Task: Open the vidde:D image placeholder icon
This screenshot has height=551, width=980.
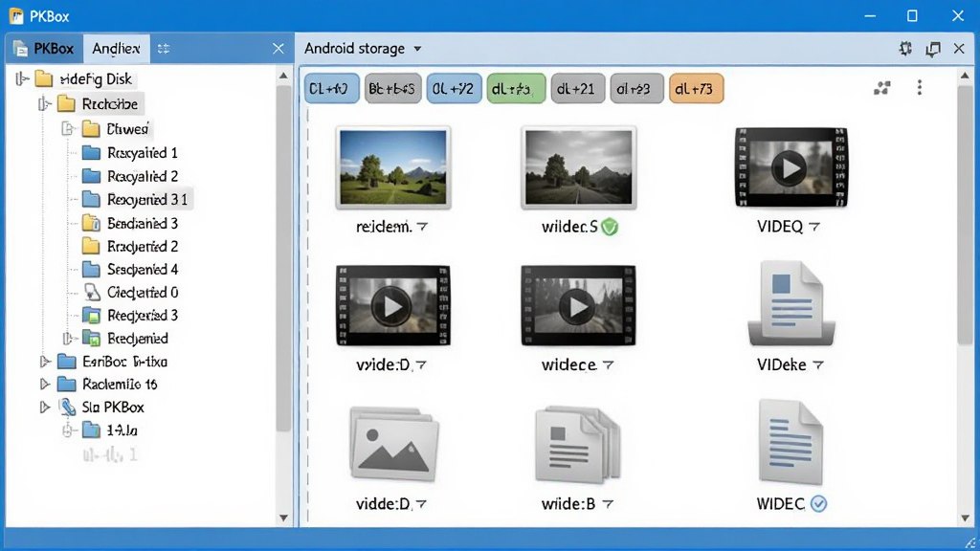Action: click(x=393, y=444)
